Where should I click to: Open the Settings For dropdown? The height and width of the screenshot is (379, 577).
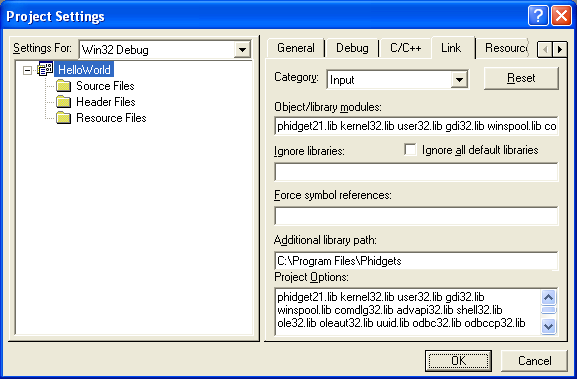tap(243, 50)
